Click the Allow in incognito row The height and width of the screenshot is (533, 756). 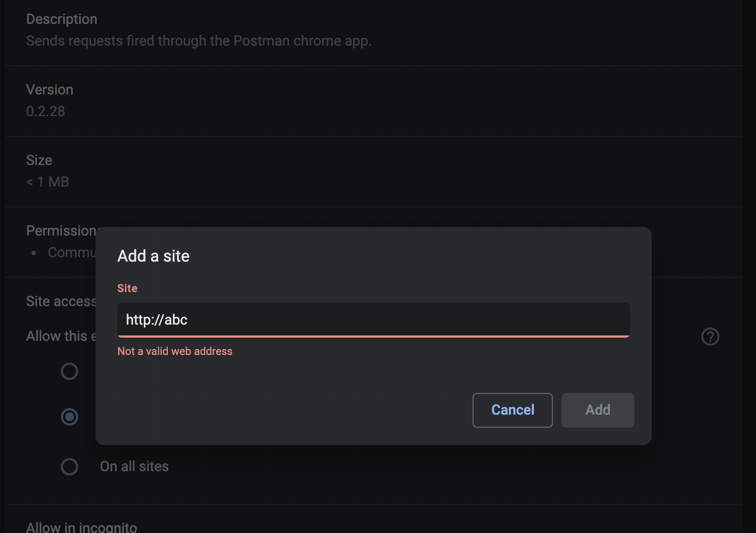(81, 525)
